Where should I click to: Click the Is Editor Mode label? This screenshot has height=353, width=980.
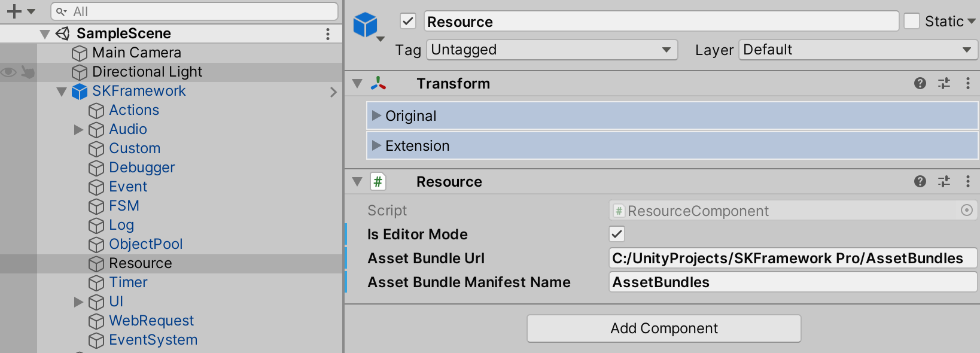point(418,235)
